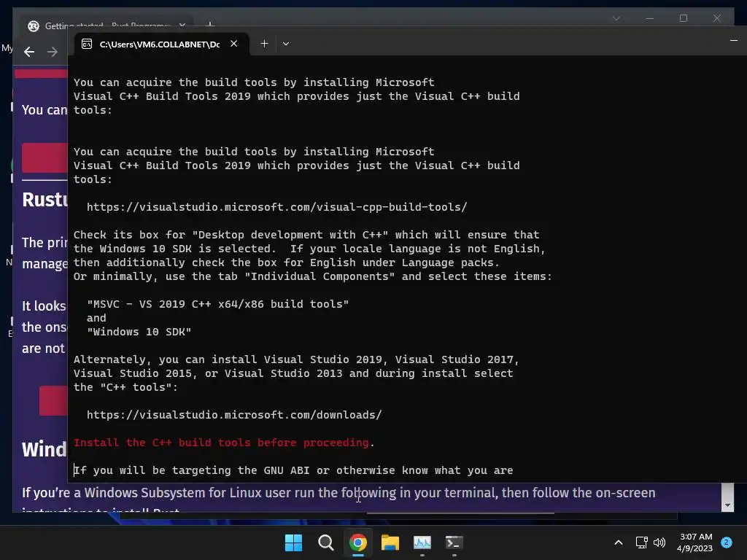Click the 'Windows Subsystem for Linux' paragraph in browser

point(338,493)
